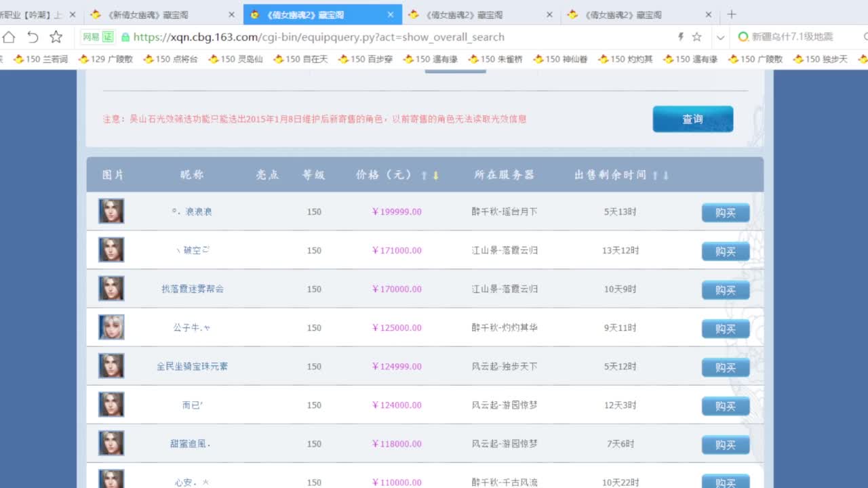868x488 pixels.
Task: Toggle descending sort on the 价格 price column
Action: point(437,175)
